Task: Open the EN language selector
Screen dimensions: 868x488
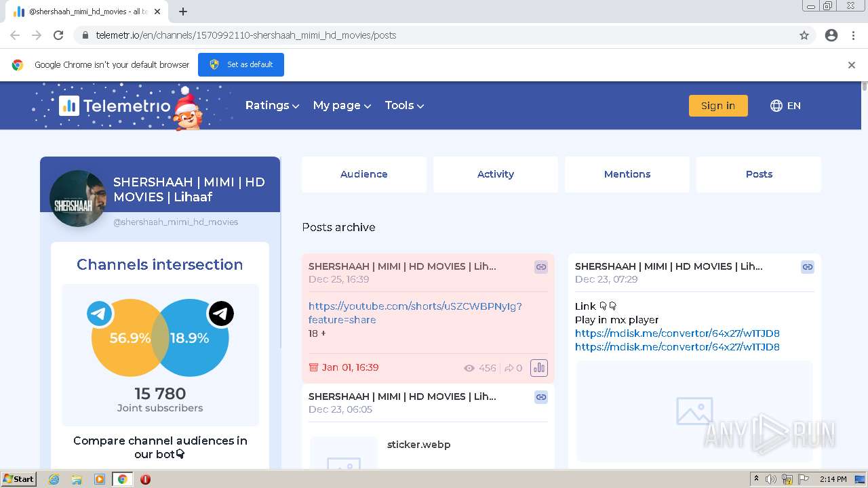Action: tap(785, 106)
